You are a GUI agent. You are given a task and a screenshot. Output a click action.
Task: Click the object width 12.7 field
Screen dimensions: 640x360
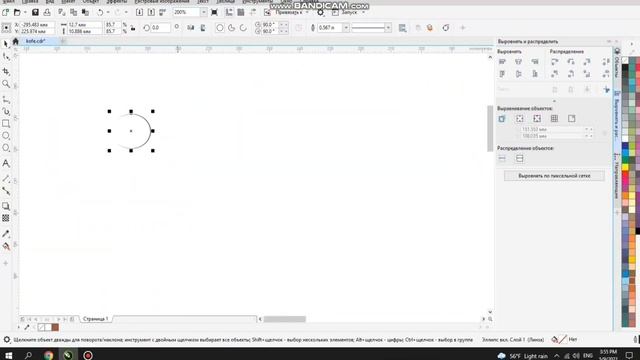click(x=85, y=25)
